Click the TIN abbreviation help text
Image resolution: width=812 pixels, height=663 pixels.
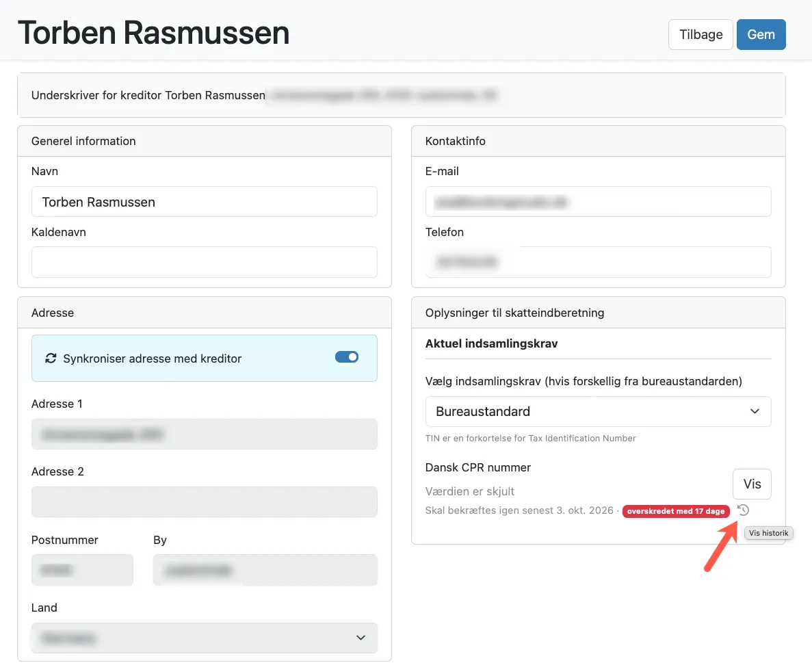click(x=530, y=438)
